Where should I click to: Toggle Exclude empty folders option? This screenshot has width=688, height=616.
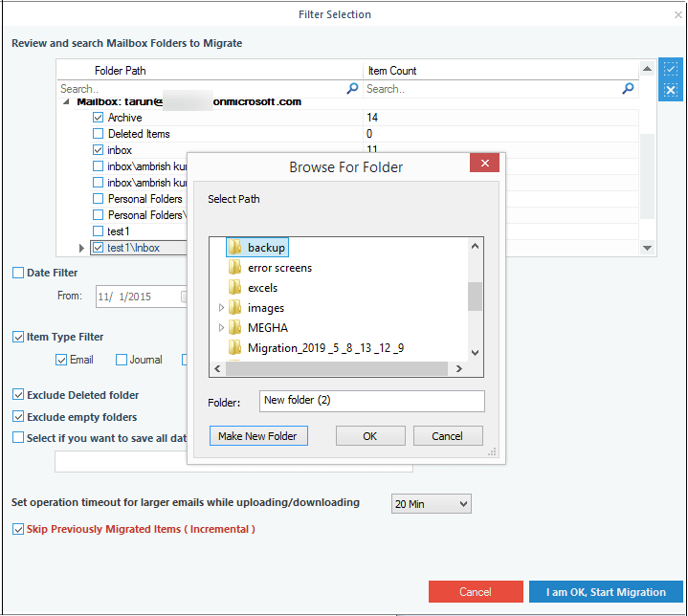18,416
